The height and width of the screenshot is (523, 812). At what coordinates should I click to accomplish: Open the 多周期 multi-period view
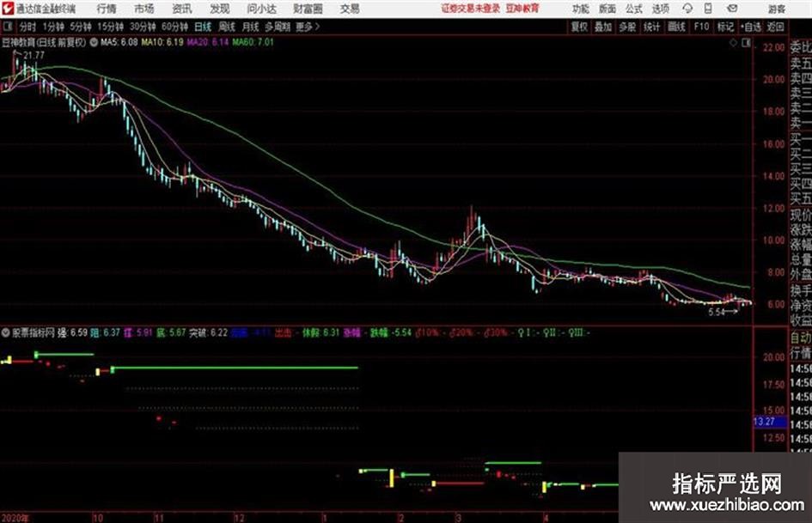[x=278, y=27]
